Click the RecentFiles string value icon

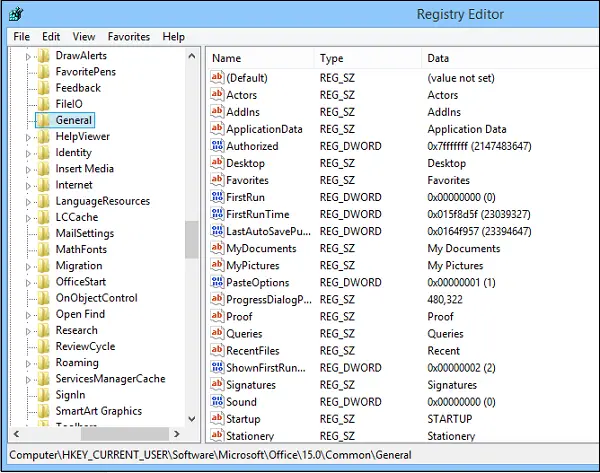click(x=217, y=350)
